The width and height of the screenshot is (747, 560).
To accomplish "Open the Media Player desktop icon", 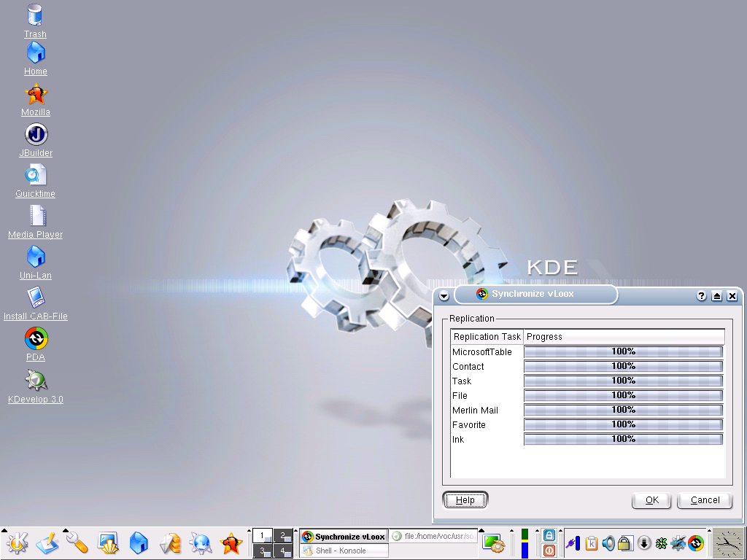I will (35, 222).
